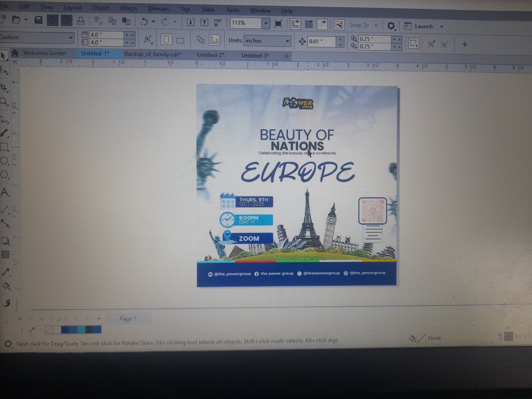Set page orientation to Landscape
The height and width of the screenshot is (399, 532).
click(180, 40)
